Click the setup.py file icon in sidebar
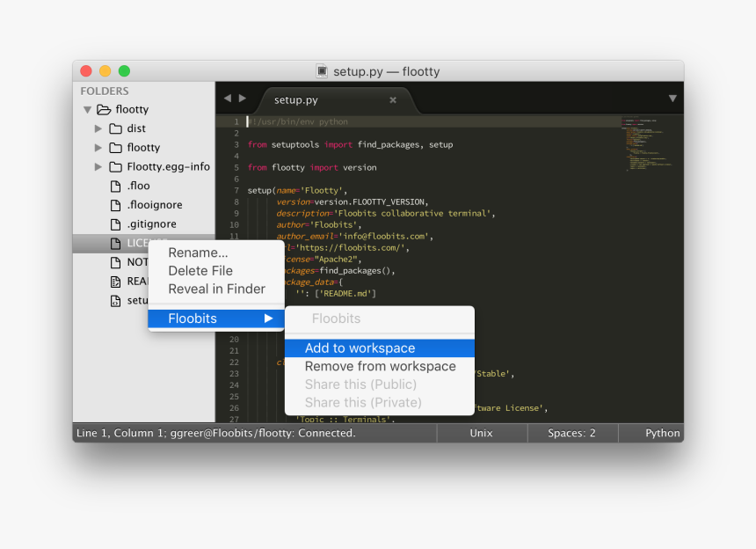The width and height of the screenshot is (756, 549). (x=115, y=300)
